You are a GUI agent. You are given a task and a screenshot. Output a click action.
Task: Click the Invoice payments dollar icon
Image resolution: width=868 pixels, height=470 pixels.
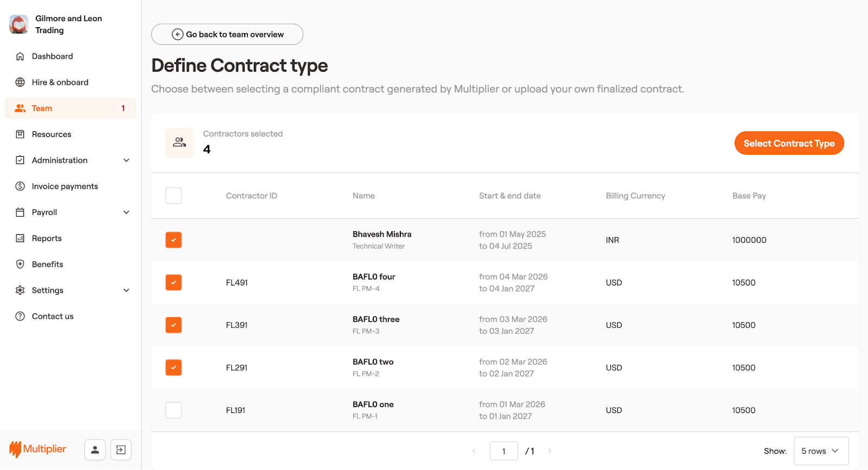point(20,186)
